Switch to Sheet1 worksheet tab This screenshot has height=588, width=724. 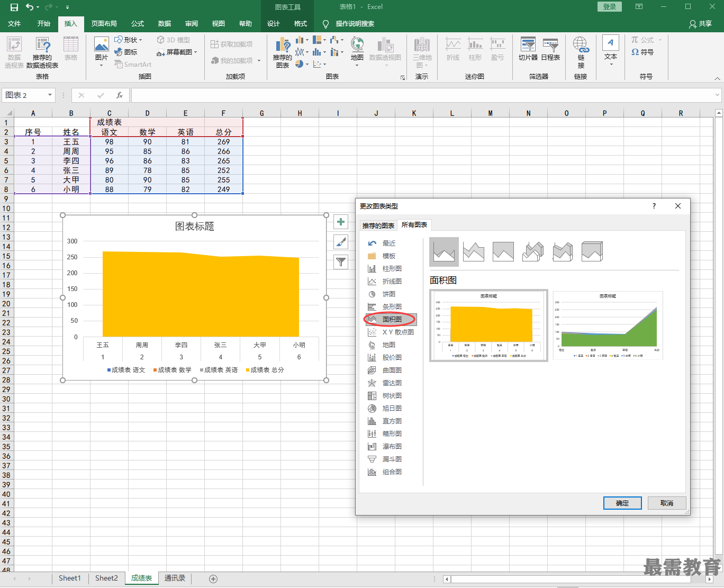(70, 578)
